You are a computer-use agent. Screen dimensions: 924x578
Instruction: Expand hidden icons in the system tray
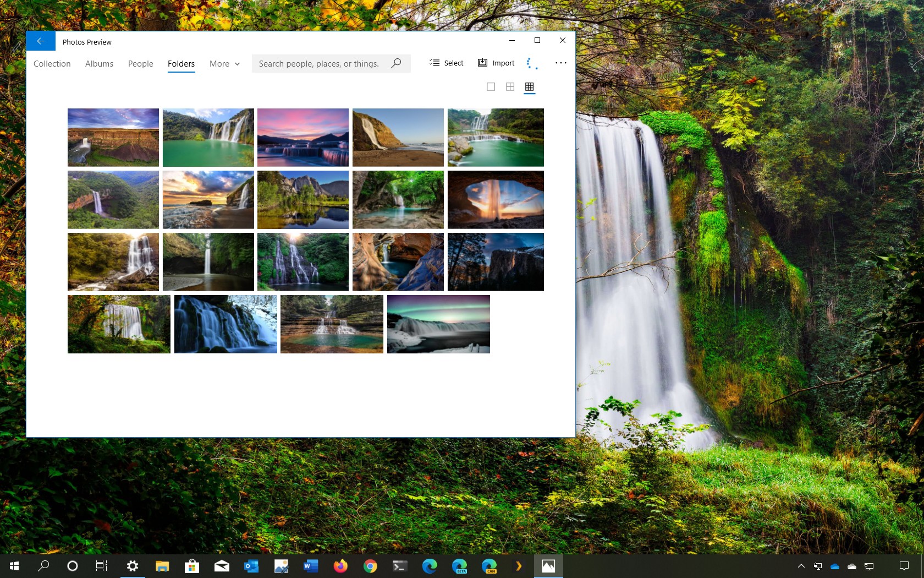(x=801, y=566)
